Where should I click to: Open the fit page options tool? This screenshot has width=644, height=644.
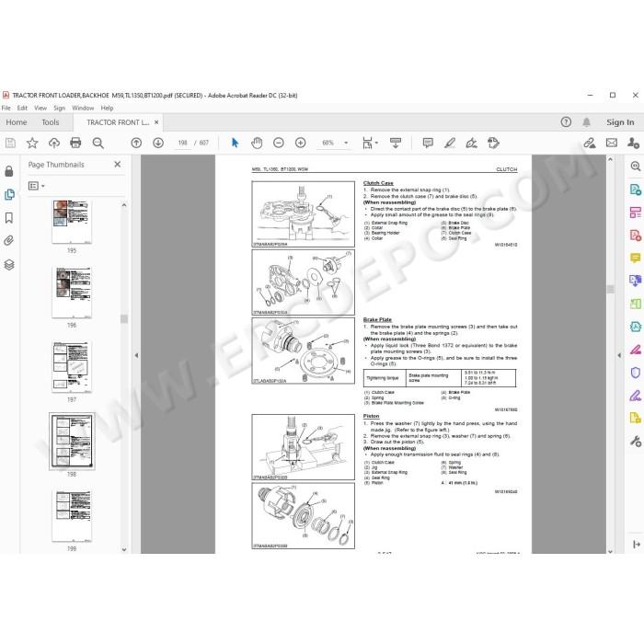370,143
